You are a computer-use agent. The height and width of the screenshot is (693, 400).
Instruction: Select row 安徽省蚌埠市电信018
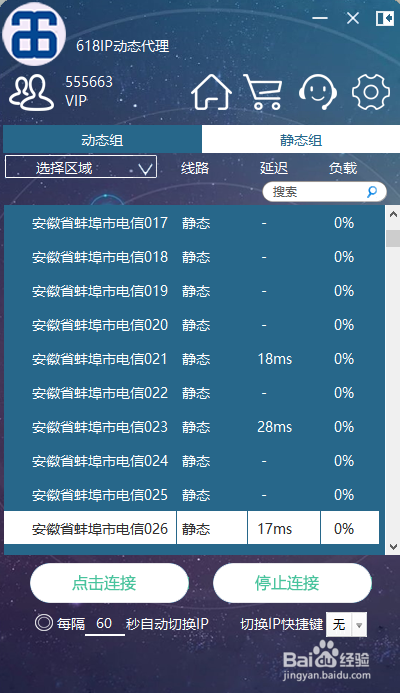[x=194, y=257]
